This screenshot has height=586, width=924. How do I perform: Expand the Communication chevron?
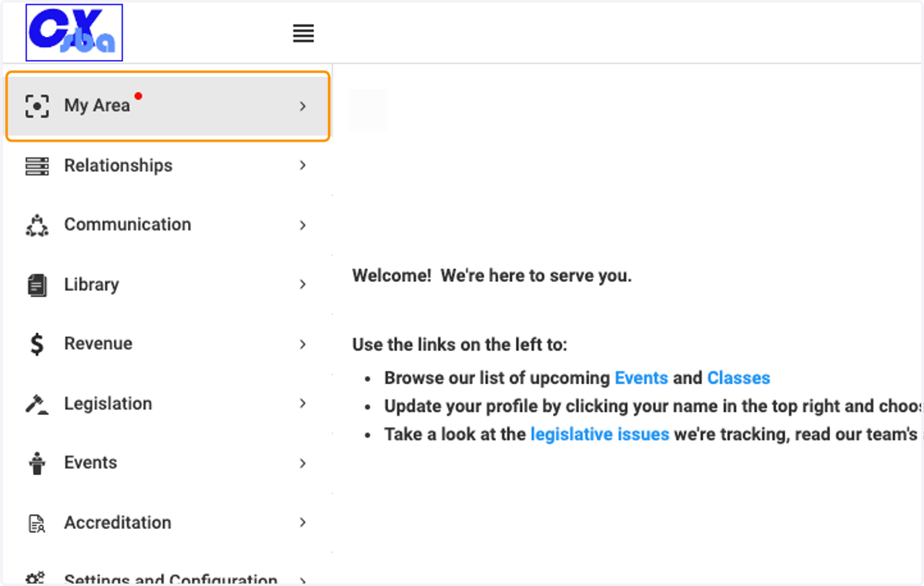(x=303, y=225)
